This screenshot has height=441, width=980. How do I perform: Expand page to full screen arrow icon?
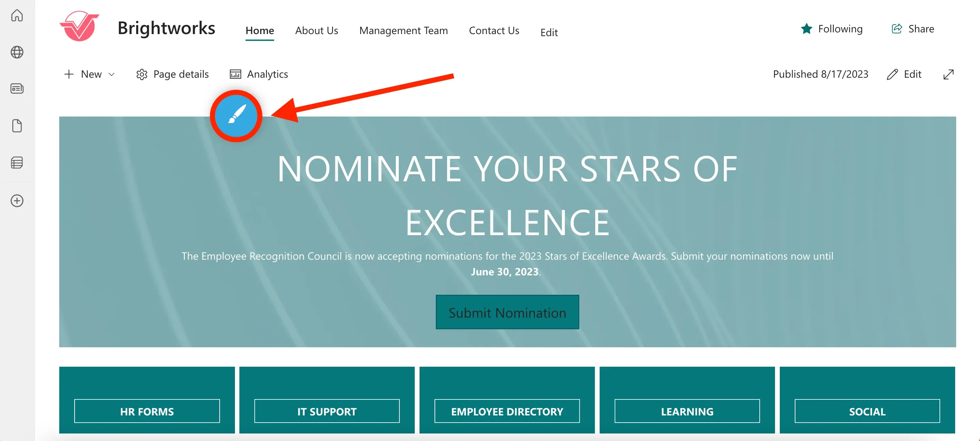coord(948,74)
